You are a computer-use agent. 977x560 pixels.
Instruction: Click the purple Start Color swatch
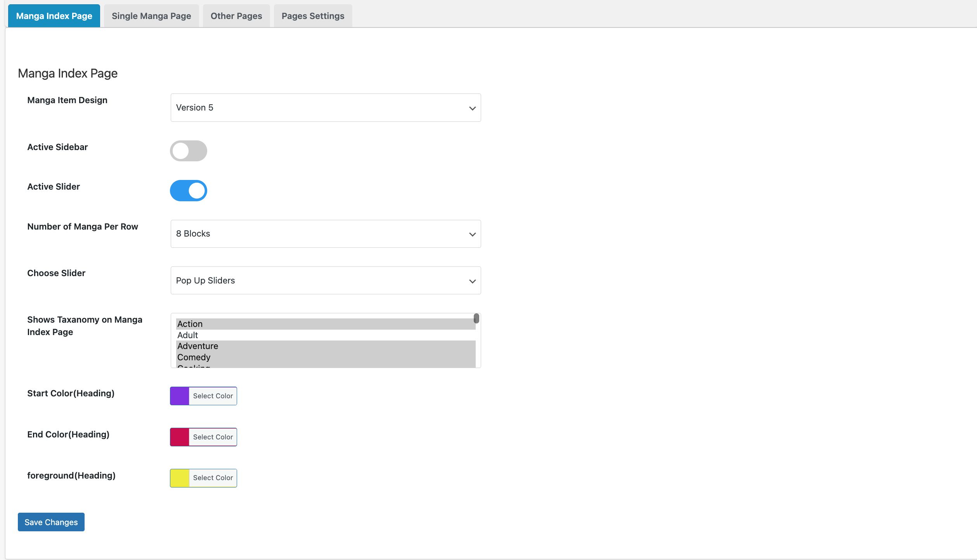click(180, 396)
